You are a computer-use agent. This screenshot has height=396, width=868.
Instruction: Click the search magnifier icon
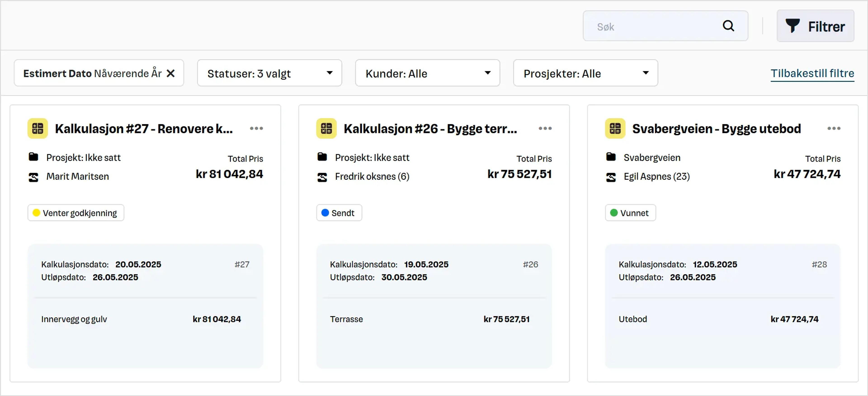coord(728,26)
